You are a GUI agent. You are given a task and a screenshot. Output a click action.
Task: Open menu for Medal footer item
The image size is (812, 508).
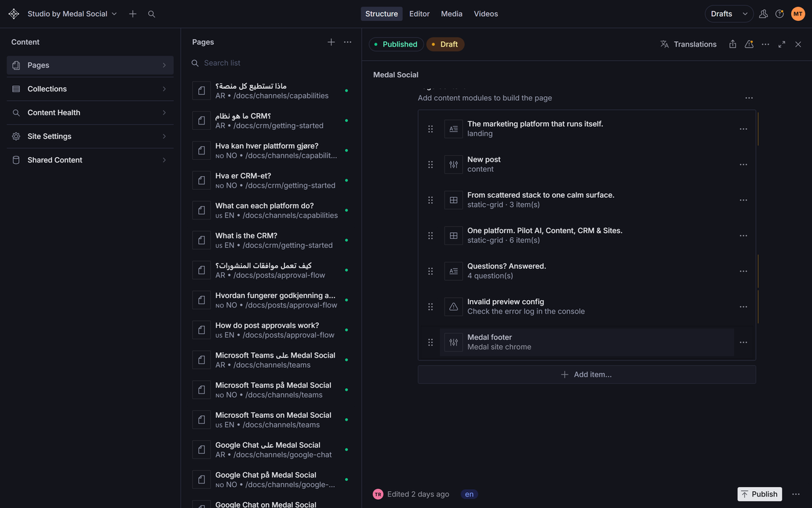click(x=743, y=342)
